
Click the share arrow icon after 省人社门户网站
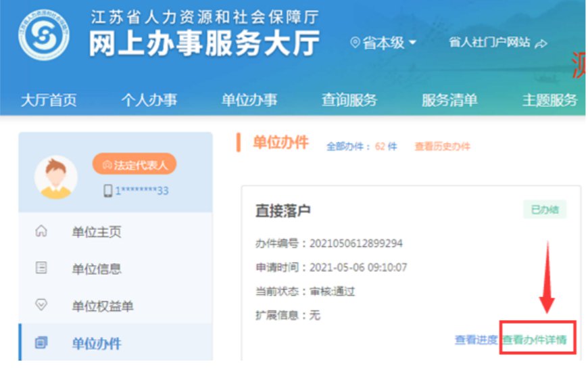coord(541,43)
